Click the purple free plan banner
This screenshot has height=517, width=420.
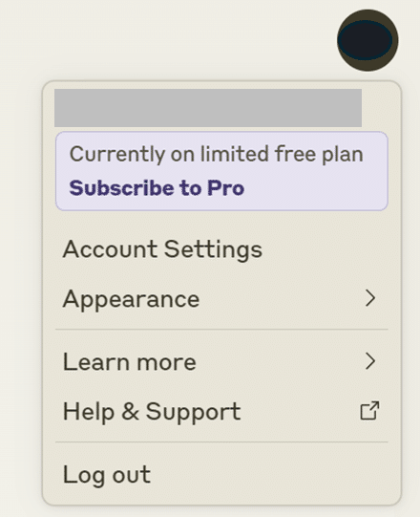(221, 171)
